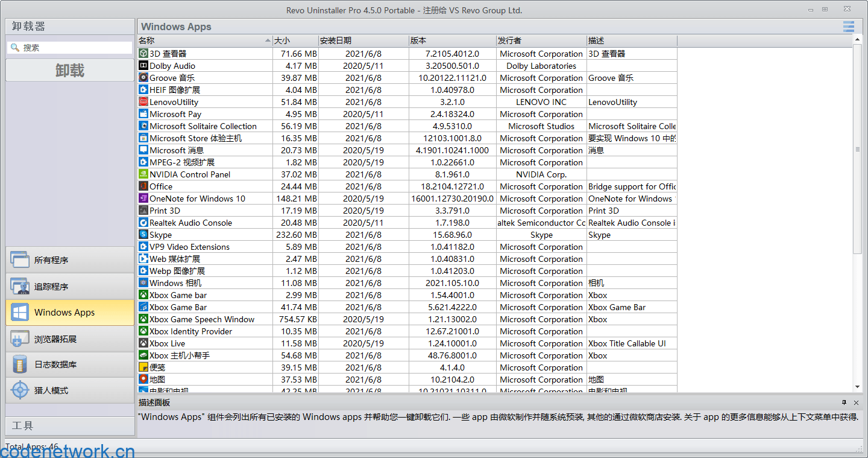Image resolution: width=868 pixels, height=458 pixels.
Task: Click the Xbox Live app icon
Action: coord(143,343)
